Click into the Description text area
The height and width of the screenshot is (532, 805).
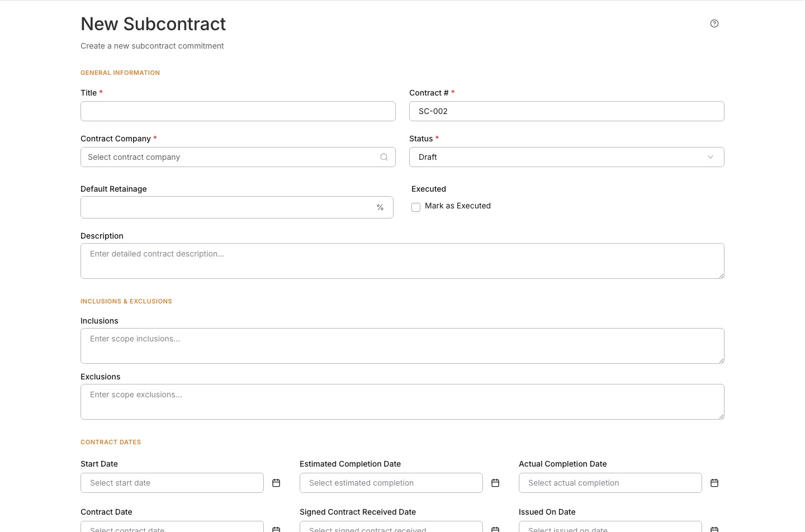coord(402,261)
